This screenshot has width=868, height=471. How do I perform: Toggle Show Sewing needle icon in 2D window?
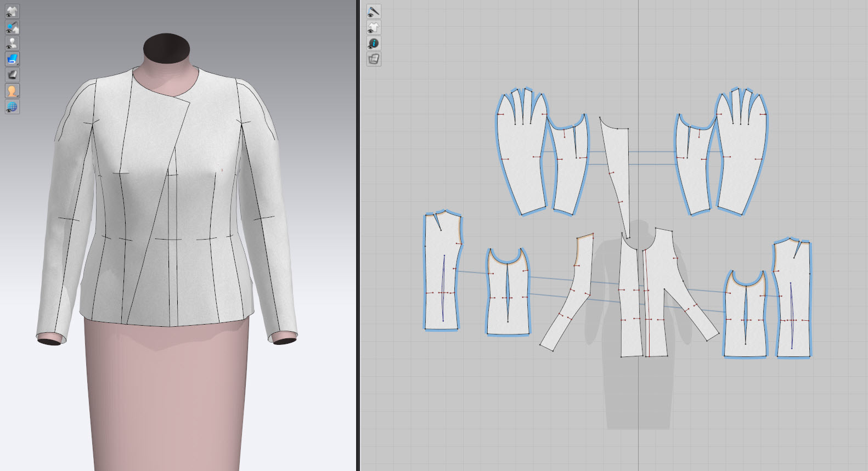click(374, 12)
